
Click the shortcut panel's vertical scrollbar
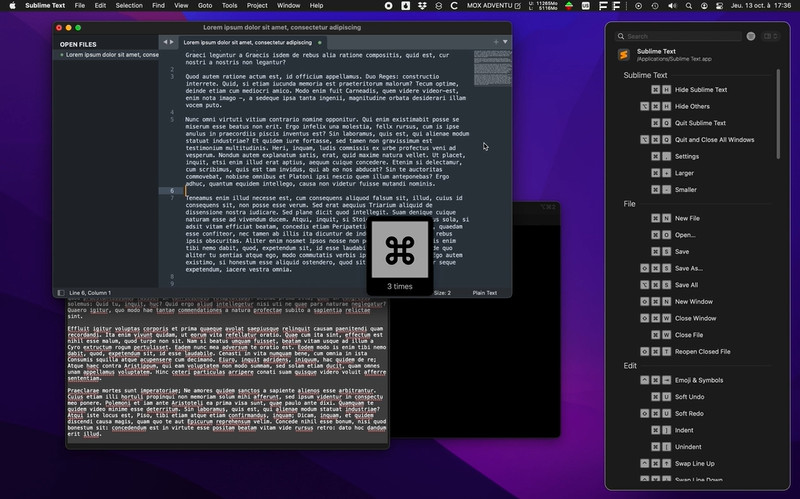coord(778,114)
